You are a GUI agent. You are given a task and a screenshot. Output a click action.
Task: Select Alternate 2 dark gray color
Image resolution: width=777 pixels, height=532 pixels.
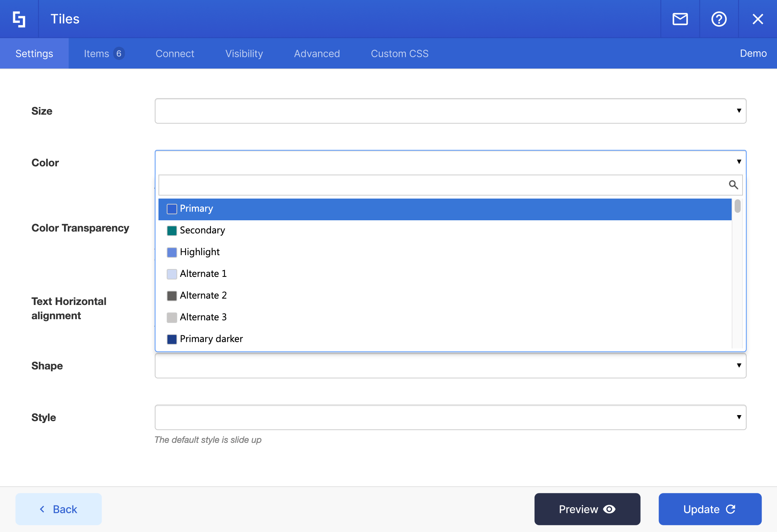click(203, 296)
